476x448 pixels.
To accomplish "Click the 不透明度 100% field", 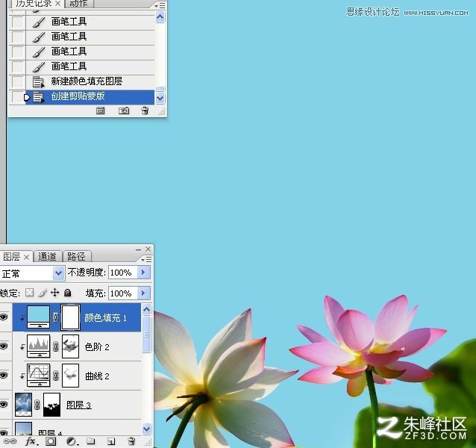I will click(x=122, y=273).
